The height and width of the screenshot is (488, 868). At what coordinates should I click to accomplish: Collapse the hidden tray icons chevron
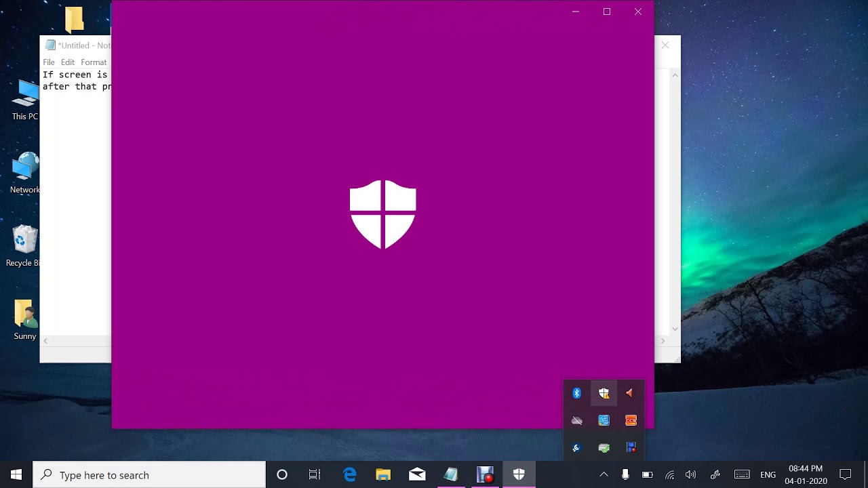tap(604, 474)
